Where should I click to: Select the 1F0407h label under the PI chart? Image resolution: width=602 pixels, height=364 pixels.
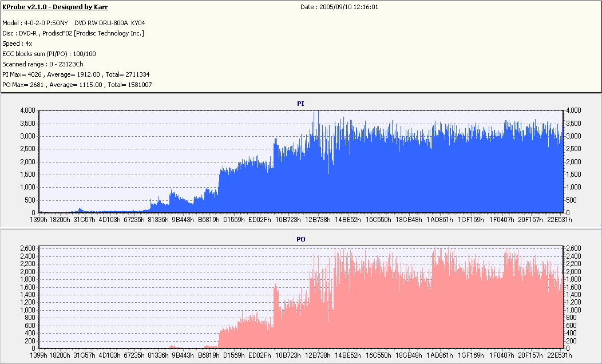[501, 220]
